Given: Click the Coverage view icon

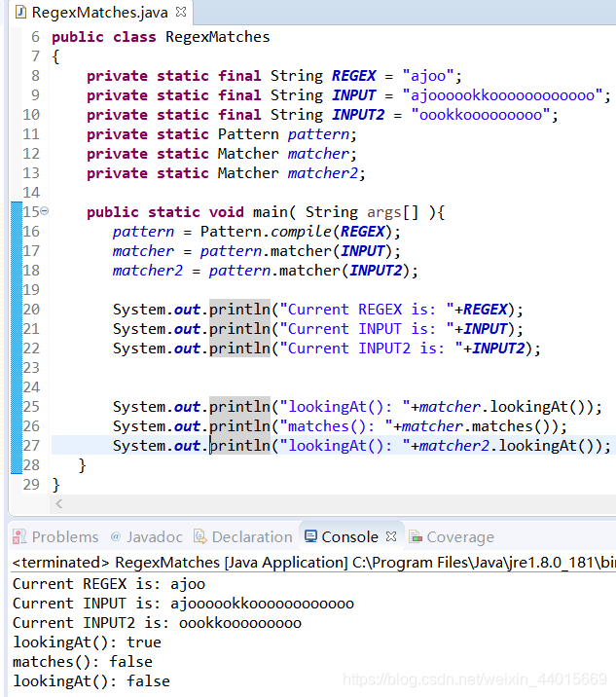Looking at the screenshot, I should (416, 537).
